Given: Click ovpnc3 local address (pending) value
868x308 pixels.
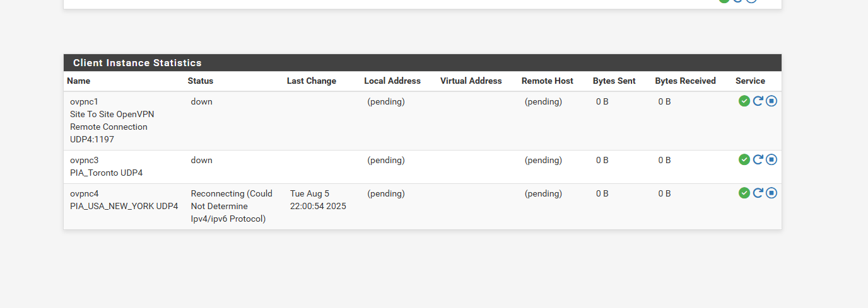Looking at the screenshot, I should 386,160.
